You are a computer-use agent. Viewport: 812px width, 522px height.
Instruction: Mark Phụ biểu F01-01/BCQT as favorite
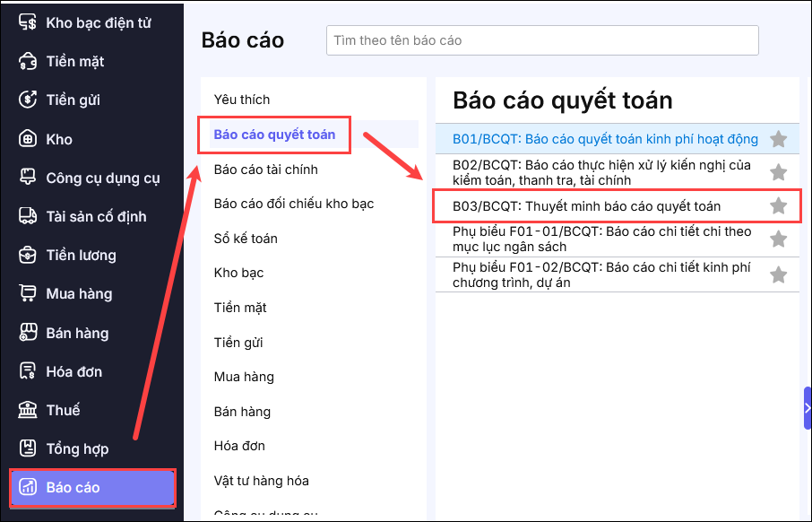(778, 239)
